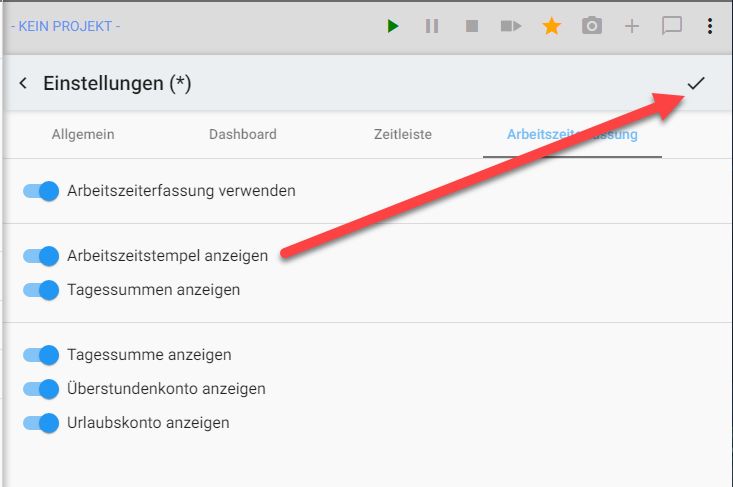This screenshot has height=487, width=733.
Task: Confirm settings with the checkmark icon
Action: click(696, 83)
